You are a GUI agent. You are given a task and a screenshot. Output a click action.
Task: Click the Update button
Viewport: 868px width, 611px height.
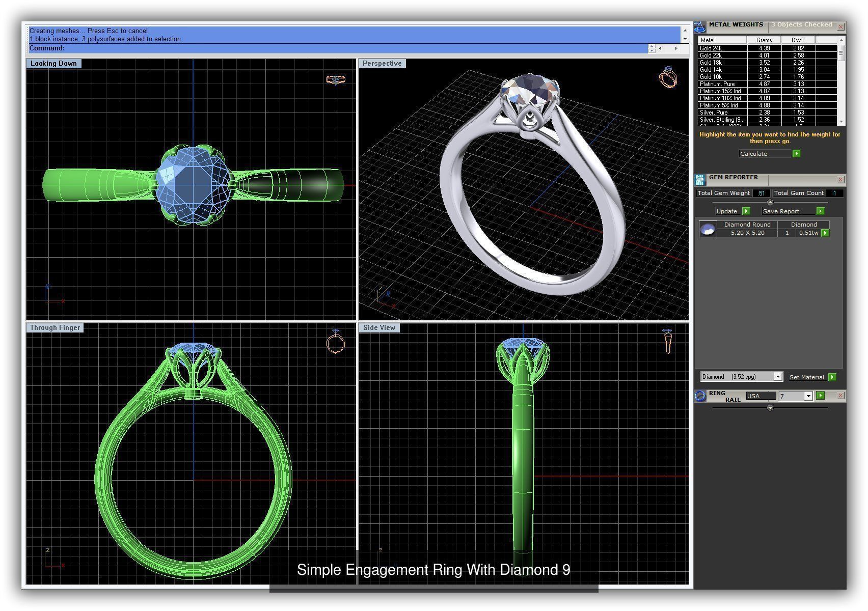point(728,211)
